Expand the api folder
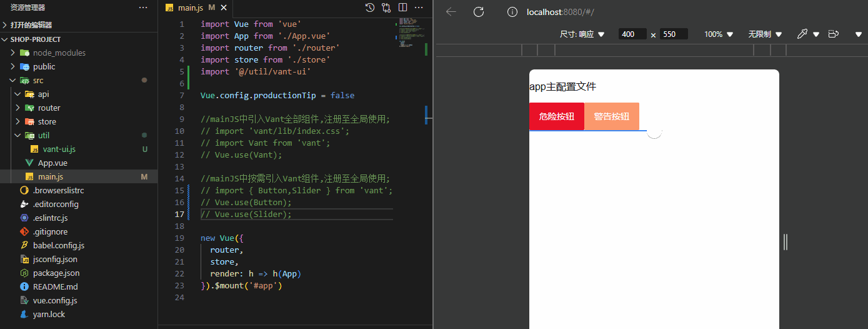The width and height of the screenshot is (868, 329). click(79, 94)
